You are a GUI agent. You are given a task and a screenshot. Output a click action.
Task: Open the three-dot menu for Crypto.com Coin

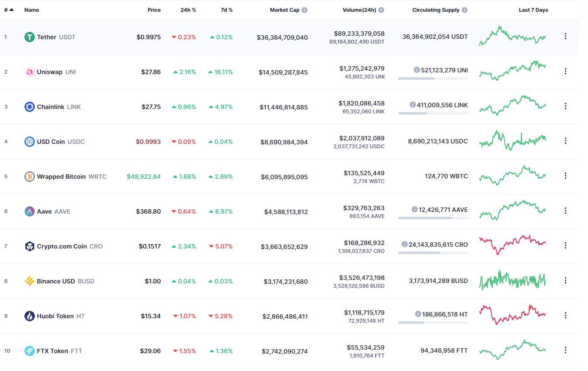tap(565, 245)
